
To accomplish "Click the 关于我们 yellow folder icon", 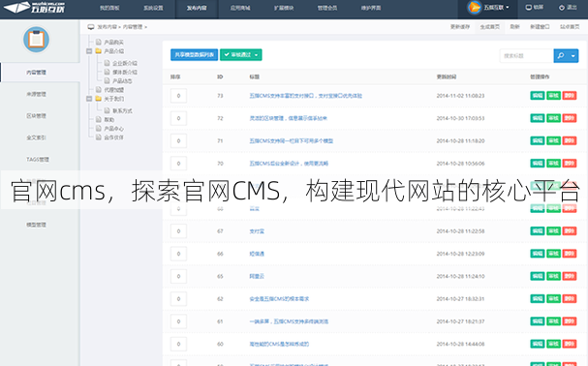I will (98, 99).
